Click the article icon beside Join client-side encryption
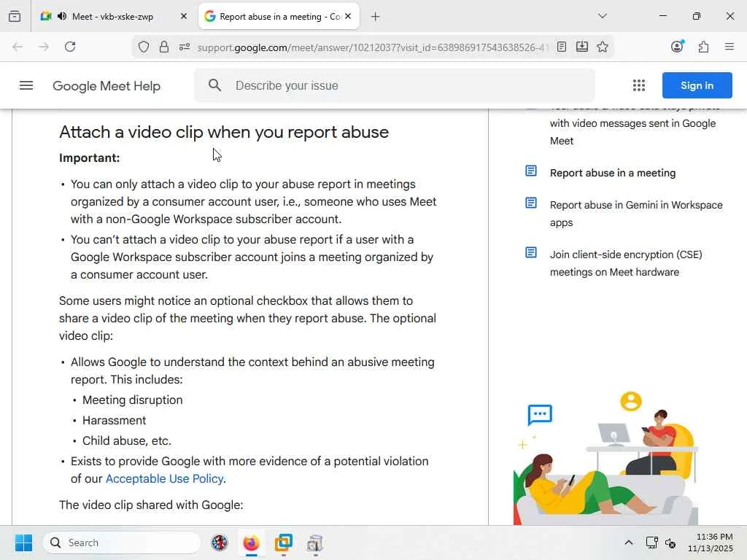The width and height of the screenshot is (747, 560). pyautogui.click(x=531, y=252)
